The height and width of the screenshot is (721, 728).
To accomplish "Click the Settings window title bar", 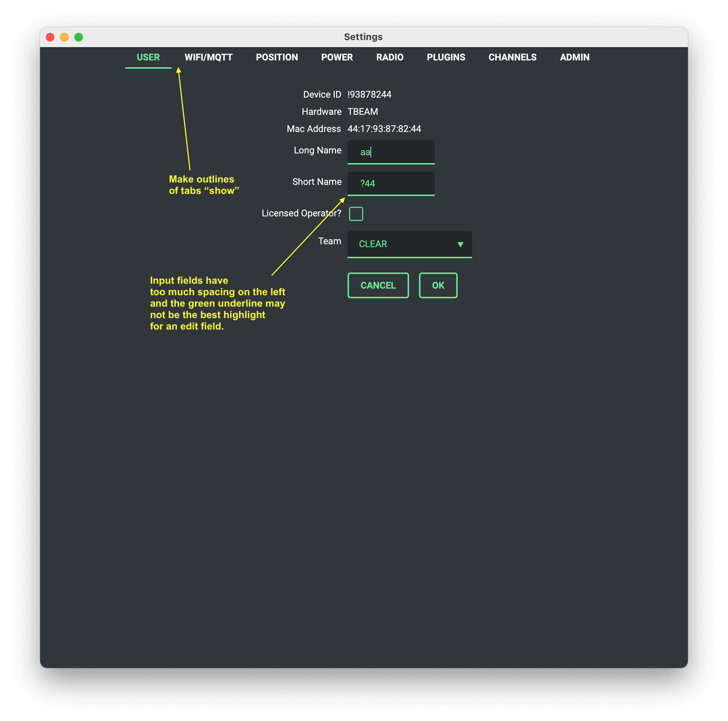I will [x=363, y=37].
